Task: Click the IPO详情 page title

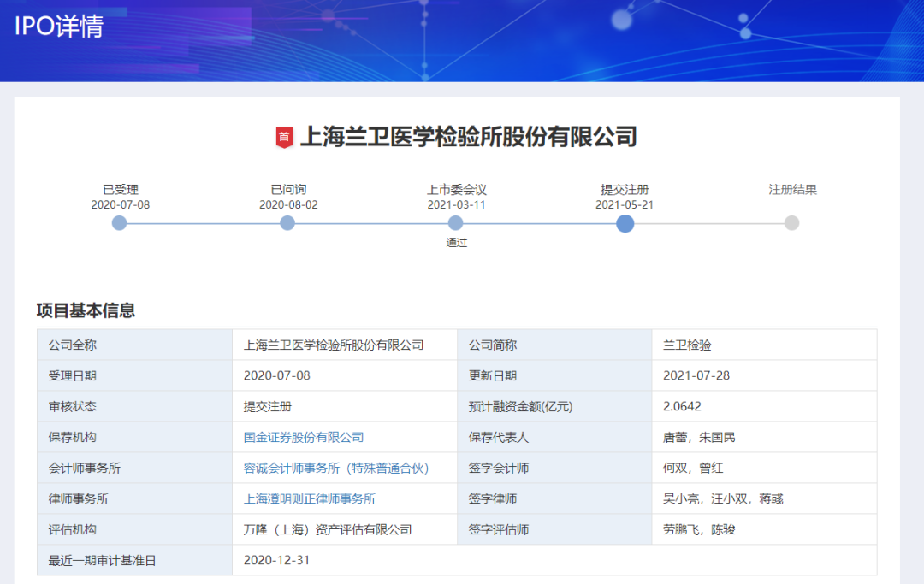Action: coord(59,27)
